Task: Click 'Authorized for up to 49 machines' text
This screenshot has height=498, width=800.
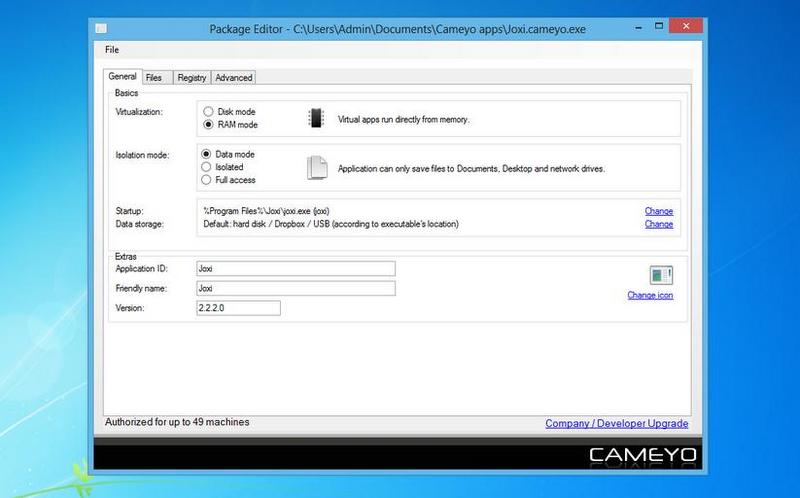Action: pyautogui.click(x=177, y=422)
